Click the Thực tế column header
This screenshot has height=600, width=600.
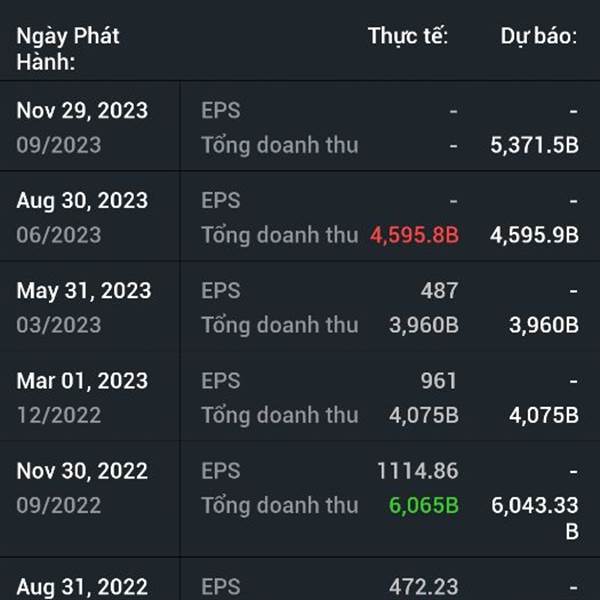408,36
